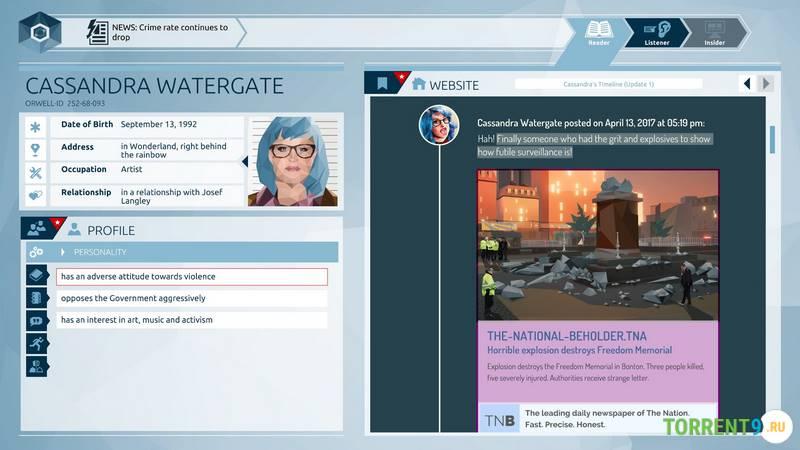Select 'has an adverse attitude towards violence' entry
Viewport: 800px width, 450px height.
pos(191,277)
